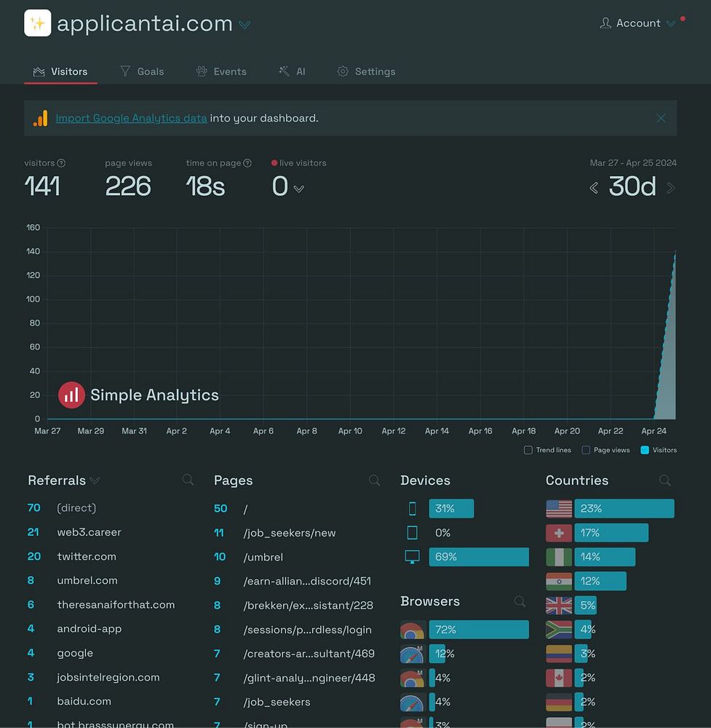Open the /umbrel page row
The width and height of the screenshot is (711, 728).
click(297, 557)
